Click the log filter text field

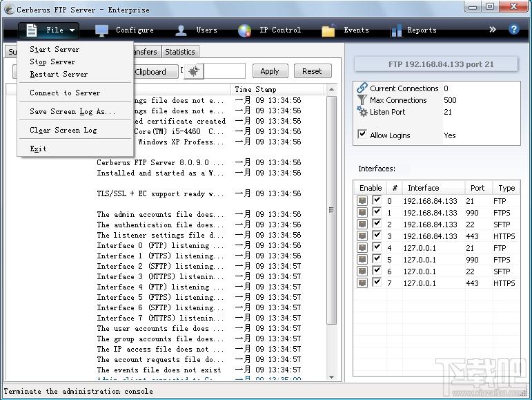pos(224,71)
